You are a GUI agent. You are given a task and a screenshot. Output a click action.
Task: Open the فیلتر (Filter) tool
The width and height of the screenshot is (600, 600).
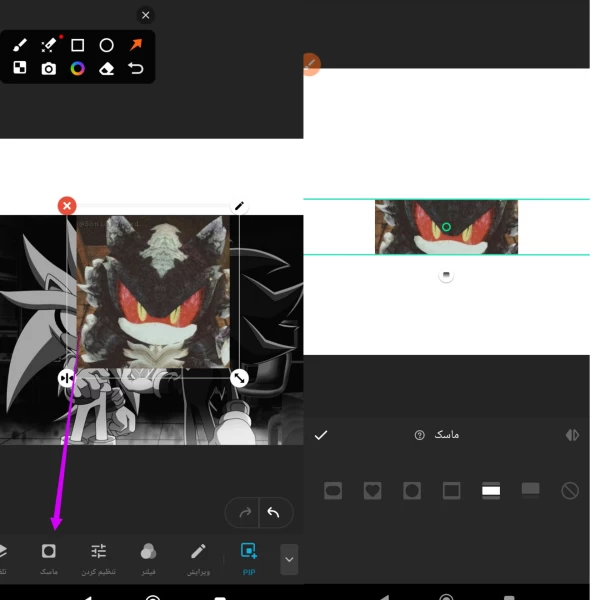click(148, 559)
